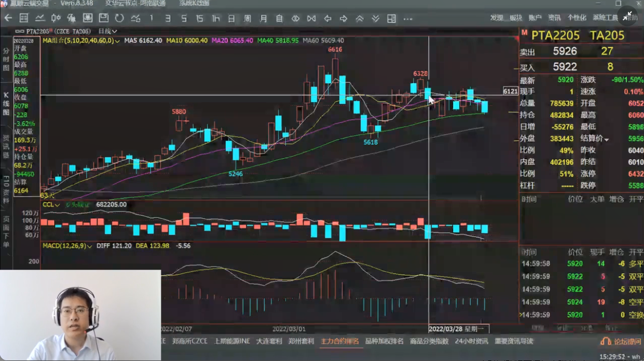Image resolution: width=644 pixels, height=361 pixels.
Task: Open the quote list table icon
Action: point(24,19)
